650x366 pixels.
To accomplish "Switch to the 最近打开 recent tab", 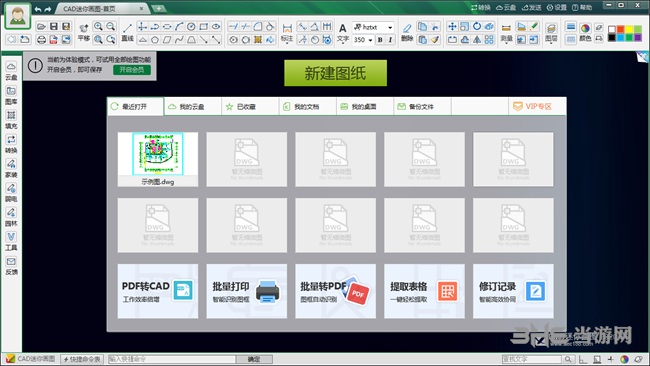I will [135, 107].
